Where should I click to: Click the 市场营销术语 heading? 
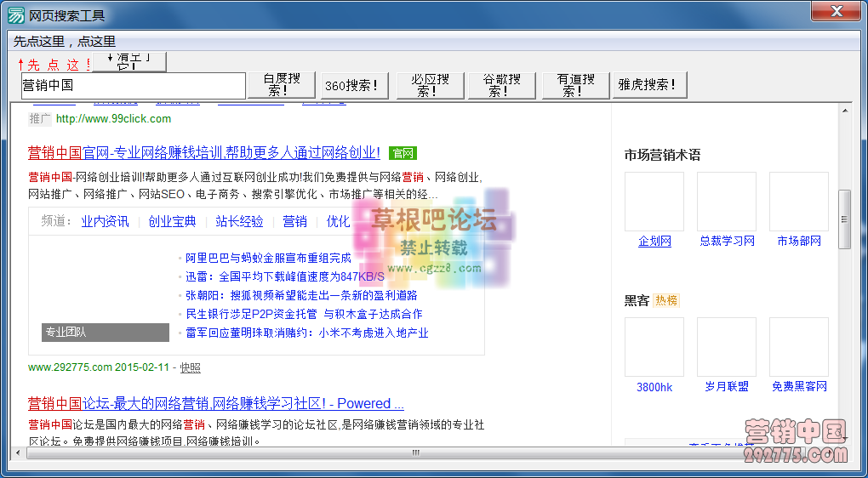tap(662, 155)
